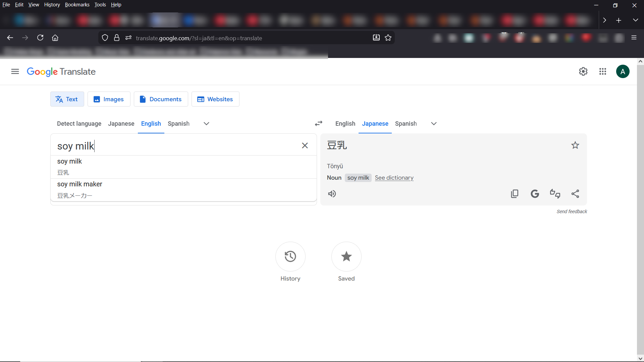Open the Bookmarks menu
Image resolution: width=644 pixels, height=362 pixels.
coord(77,5)
